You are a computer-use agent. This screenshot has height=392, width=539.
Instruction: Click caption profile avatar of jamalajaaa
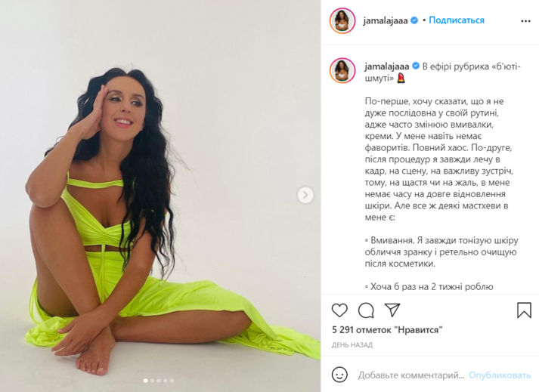(x=342, y=70)
